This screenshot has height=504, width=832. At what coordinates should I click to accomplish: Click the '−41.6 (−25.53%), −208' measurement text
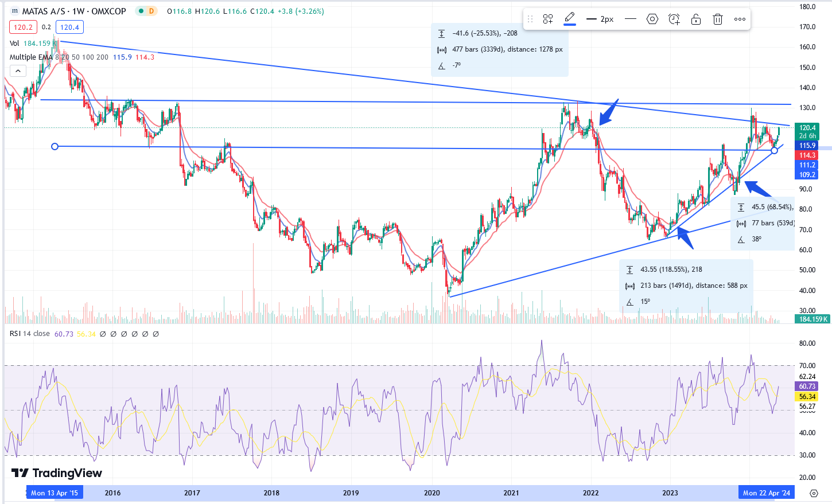pos(485,33)
